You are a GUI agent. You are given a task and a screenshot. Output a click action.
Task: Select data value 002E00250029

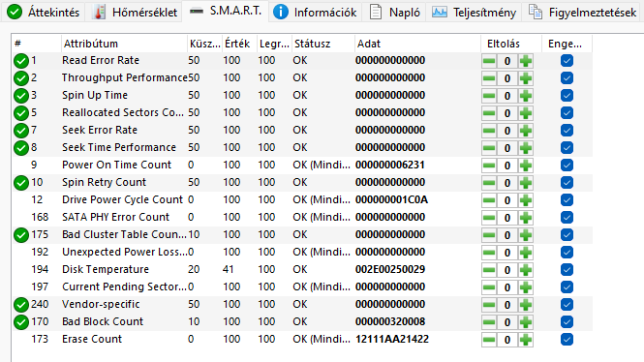point(390,269)
